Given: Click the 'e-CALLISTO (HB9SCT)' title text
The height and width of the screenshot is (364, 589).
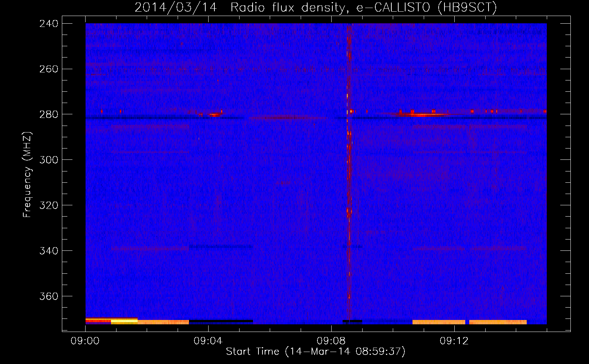Looking at the screenshot, I should (427, 7).
